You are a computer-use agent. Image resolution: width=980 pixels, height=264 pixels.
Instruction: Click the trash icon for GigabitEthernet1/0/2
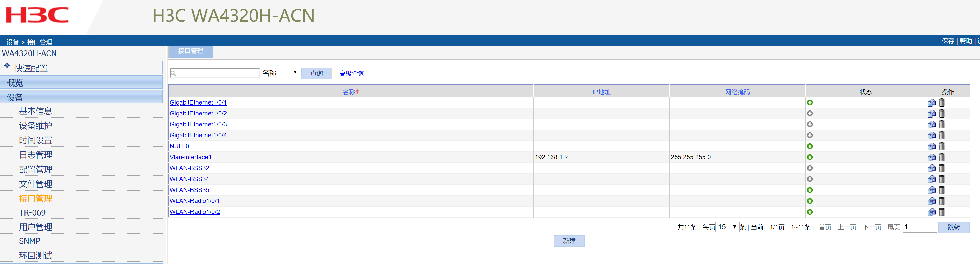(x=941, y=114)
